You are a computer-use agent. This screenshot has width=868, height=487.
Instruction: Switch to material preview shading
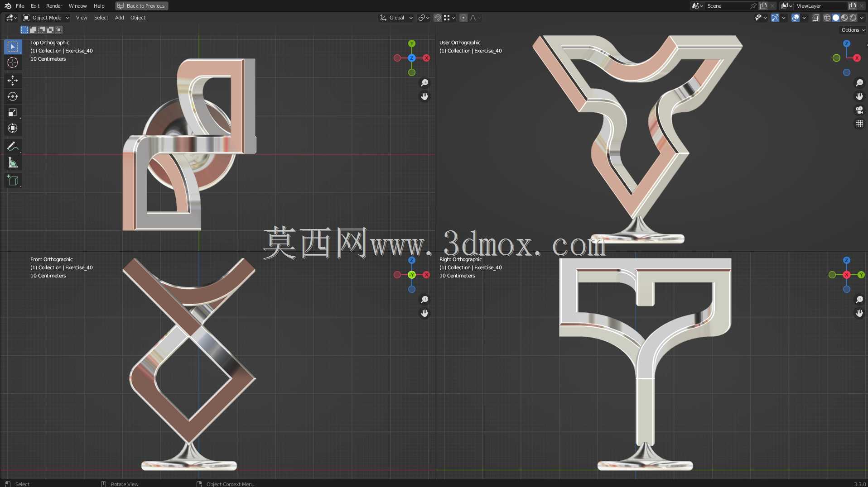point(844,18)
